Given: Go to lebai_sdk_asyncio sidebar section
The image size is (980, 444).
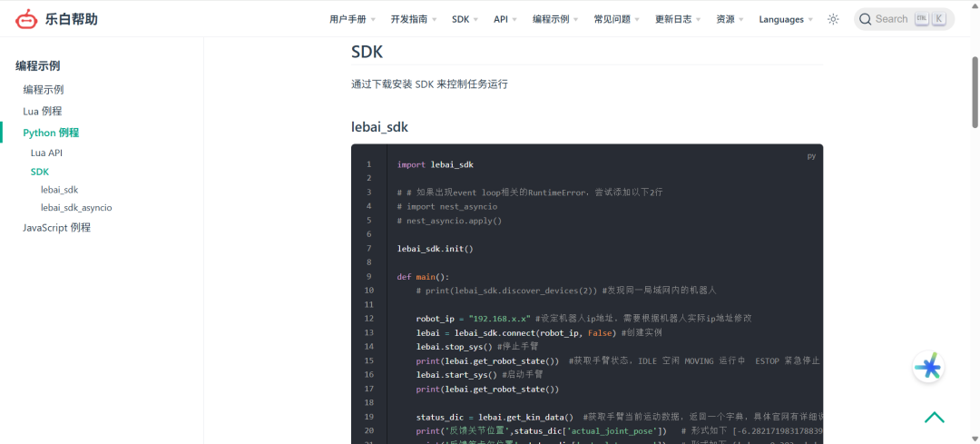Looking at the screenshot, I should [x=76, y=207].
